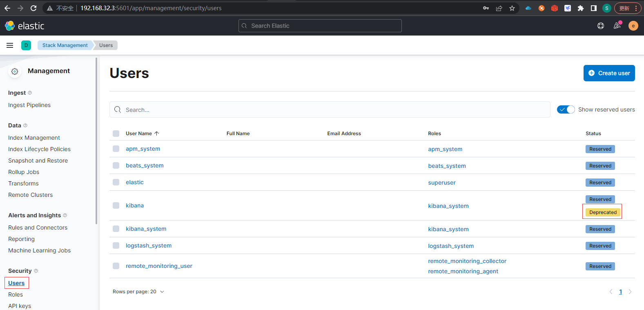
Task: Click the info icon next to Ingest
Action: coord(30,93)
